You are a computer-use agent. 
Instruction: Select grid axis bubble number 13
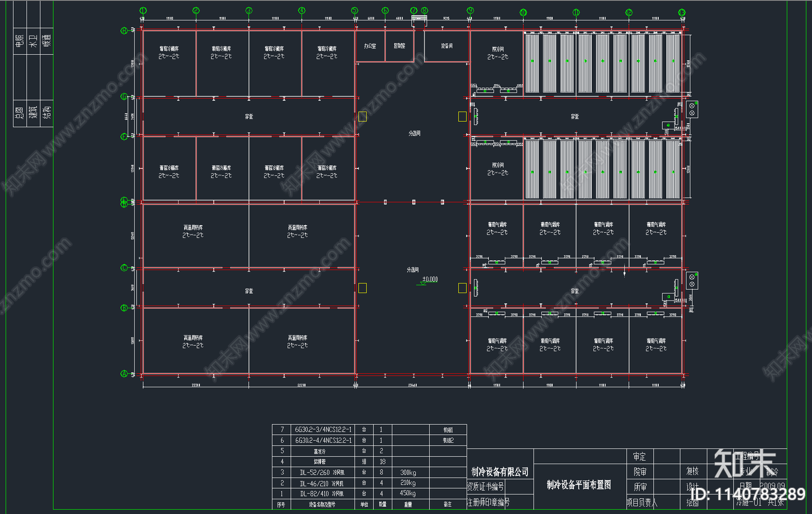coord(682,12)
